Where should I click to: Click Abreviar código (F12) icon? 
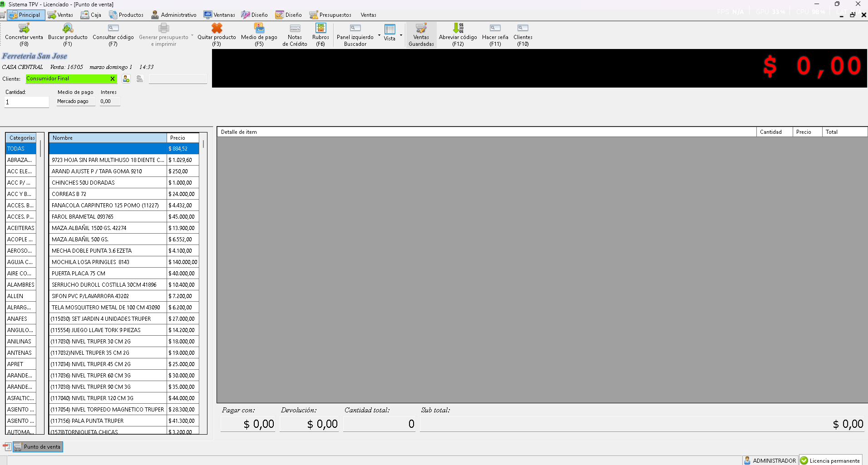click(x=458, y=29)
